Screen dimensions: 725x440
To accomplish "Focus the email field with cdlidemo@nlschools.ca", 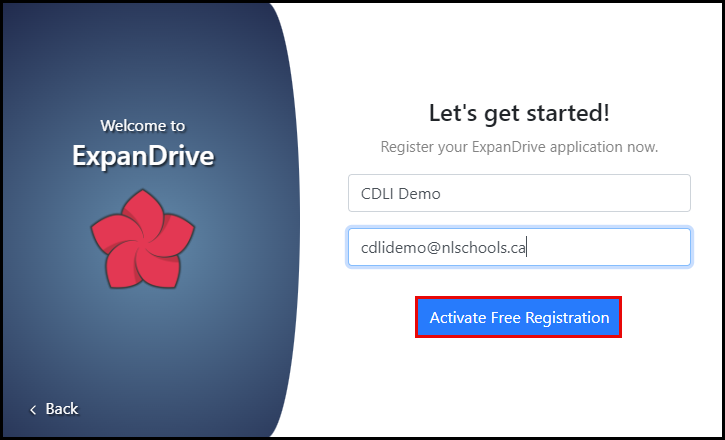I will pyautogui.click(x=519, y=247).
